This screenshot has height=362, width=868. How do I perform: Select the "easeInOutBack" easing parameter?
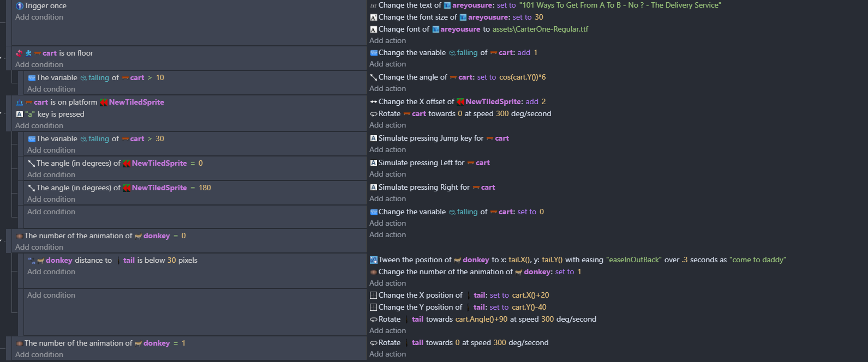pos(634,260)
